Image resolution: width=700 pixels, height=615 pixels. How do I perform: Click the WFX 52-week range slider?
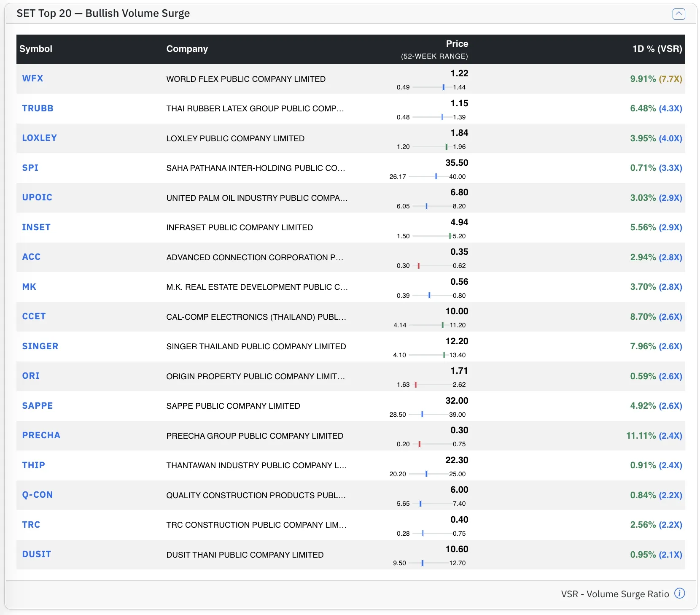431,87
